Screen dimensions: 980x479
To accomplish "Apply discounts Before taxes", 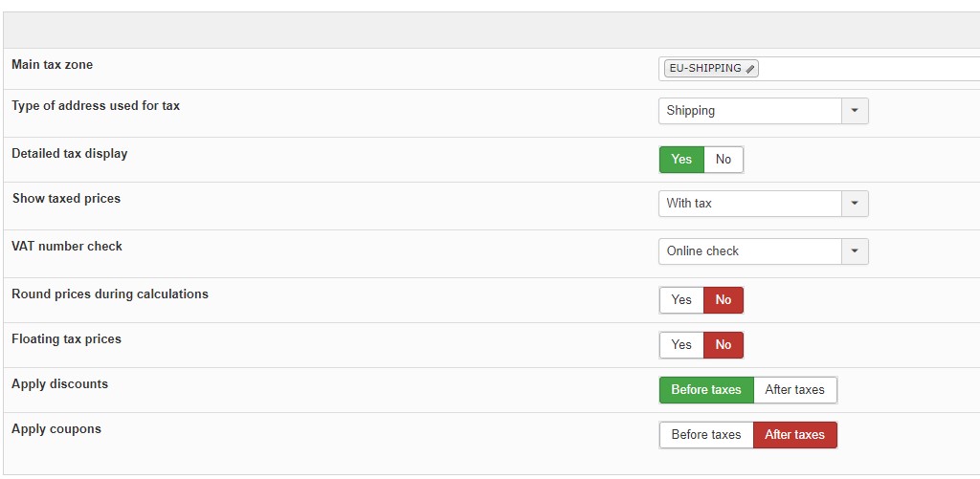I will point(706,390).
